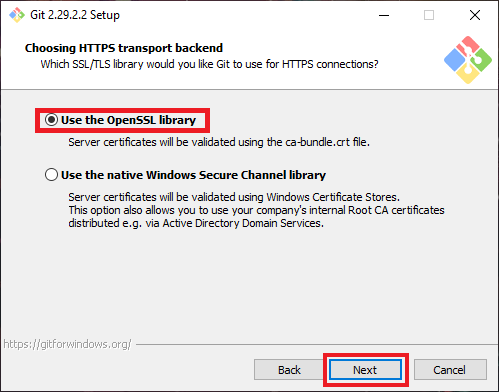Click the company's internal Root CA certificates line
499x392 pixels.
(256, 210)
